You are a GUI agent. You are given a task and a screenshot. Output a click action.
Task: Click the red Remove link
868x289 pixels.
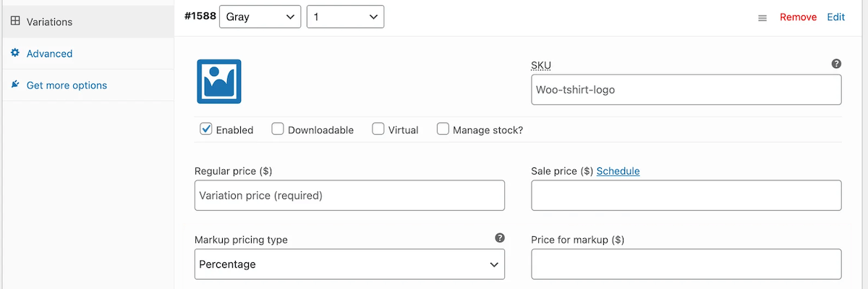pyautogui.click(x=798, y=17)
